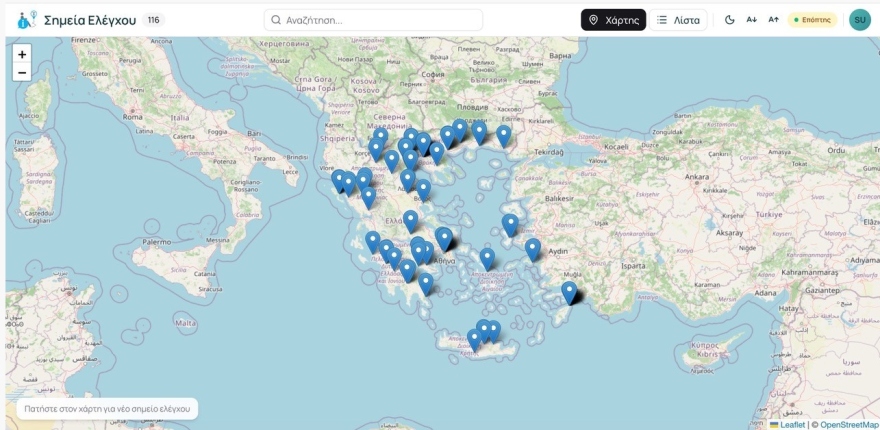Increase font size with the A↑ icon
Viewport: 880px width, 430px height.
point(773,20)
